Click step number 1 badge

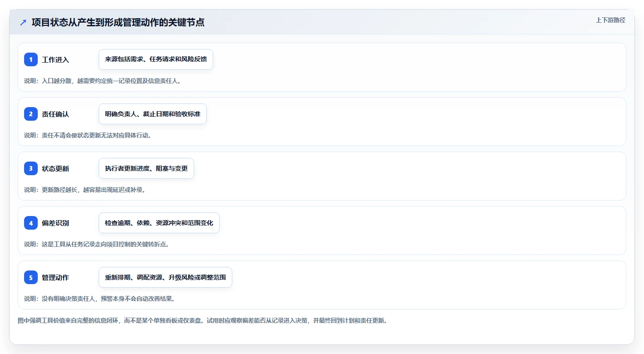[x=31, y=59]
